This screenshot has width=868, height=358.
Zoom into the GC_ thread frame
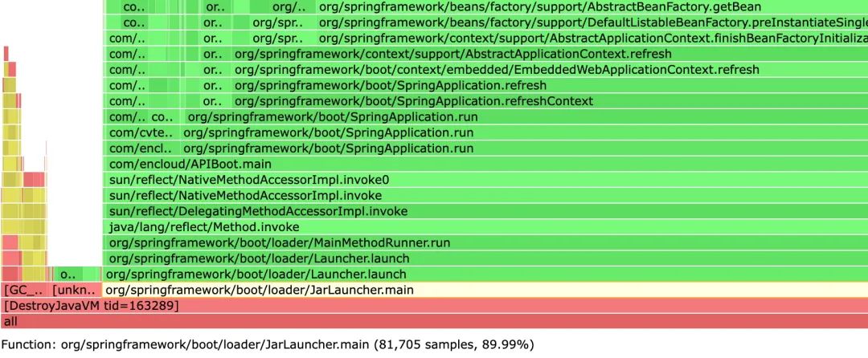tap(26, 290)
